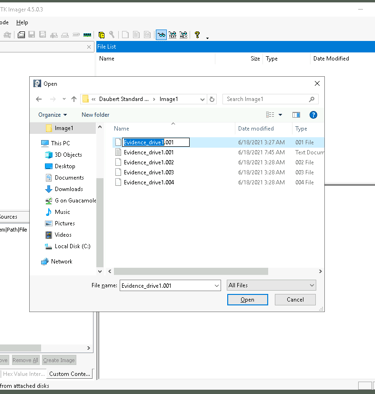The height and width of the screenshot is (394, 375).
Task: Click the 3D Objects cube icon
Action: coord(49,155)
